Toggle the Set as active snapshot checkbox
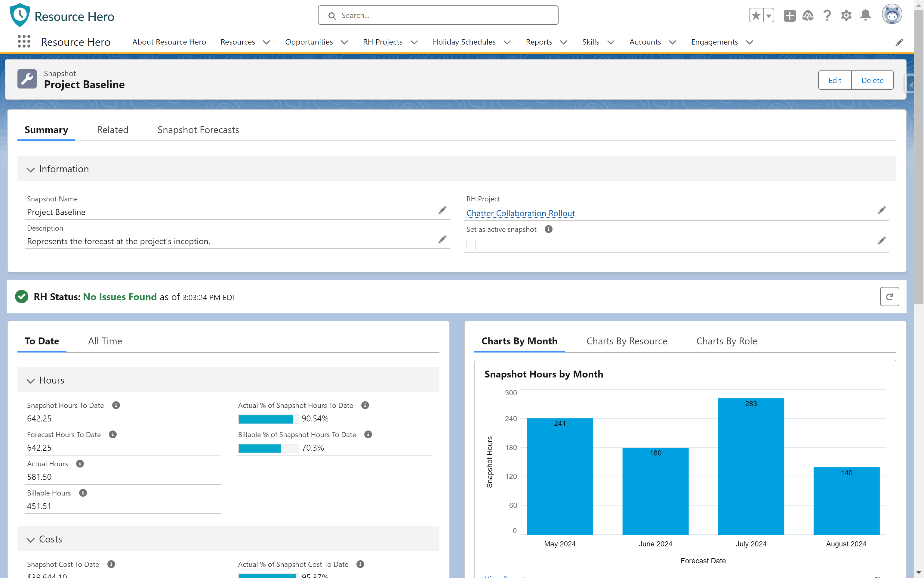This screenshot has width=924, height=578. tap(471, 245)
